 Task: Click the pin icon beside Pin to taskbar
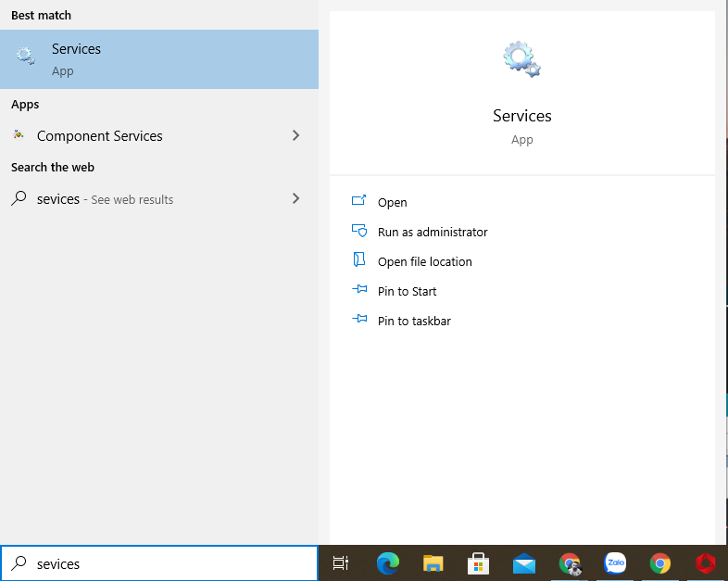pyautogui.click(x=359, y=319)
